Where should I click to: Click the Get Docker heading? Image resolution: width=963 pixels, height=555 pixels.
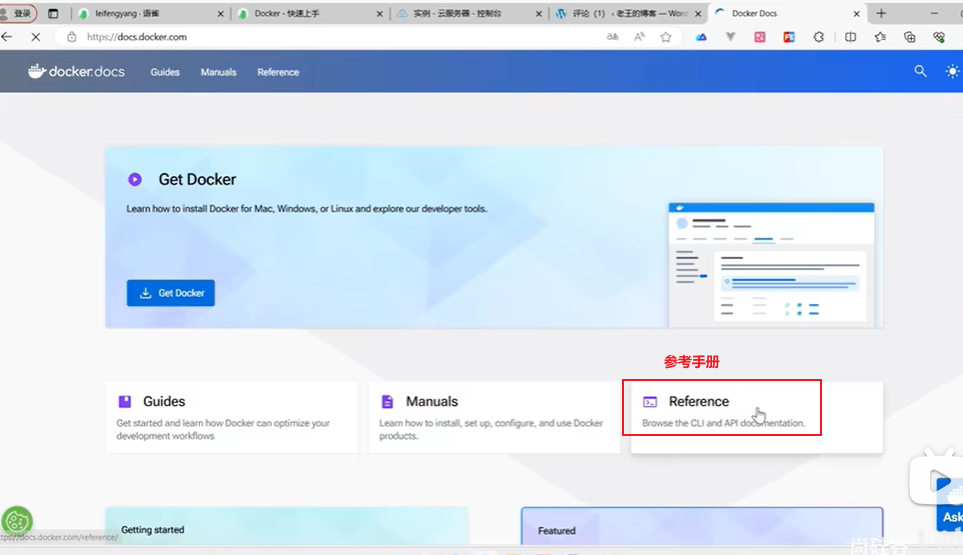[197, 179]
